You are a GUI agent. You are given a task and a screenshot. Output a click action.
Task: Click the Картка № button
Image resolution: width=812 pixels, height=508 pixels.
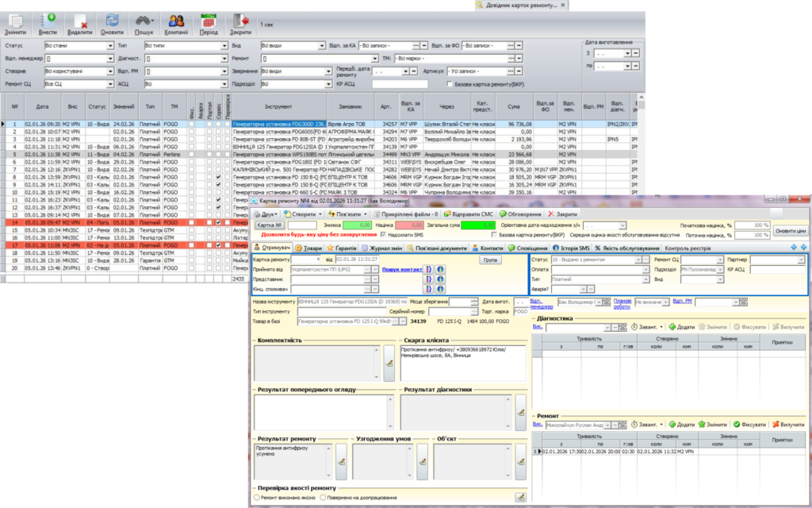(x=270, y=225)
